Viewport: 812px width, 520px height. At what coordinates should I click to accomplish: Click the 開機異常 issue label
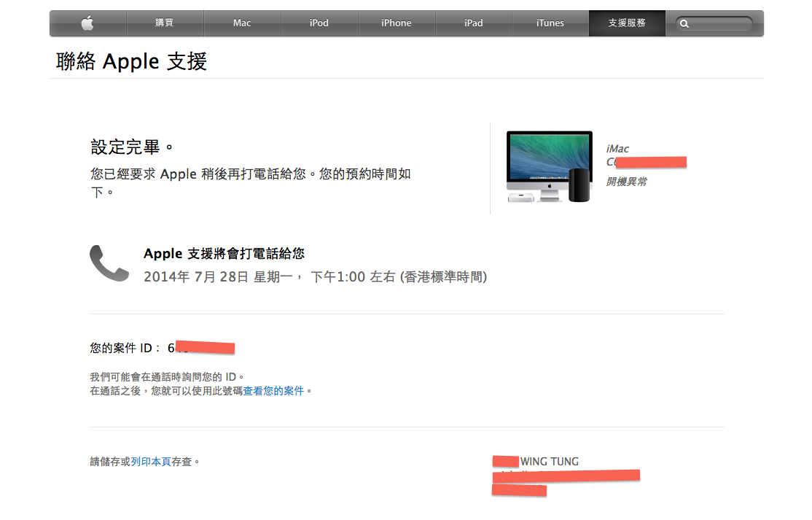click(x=627, y=182)
